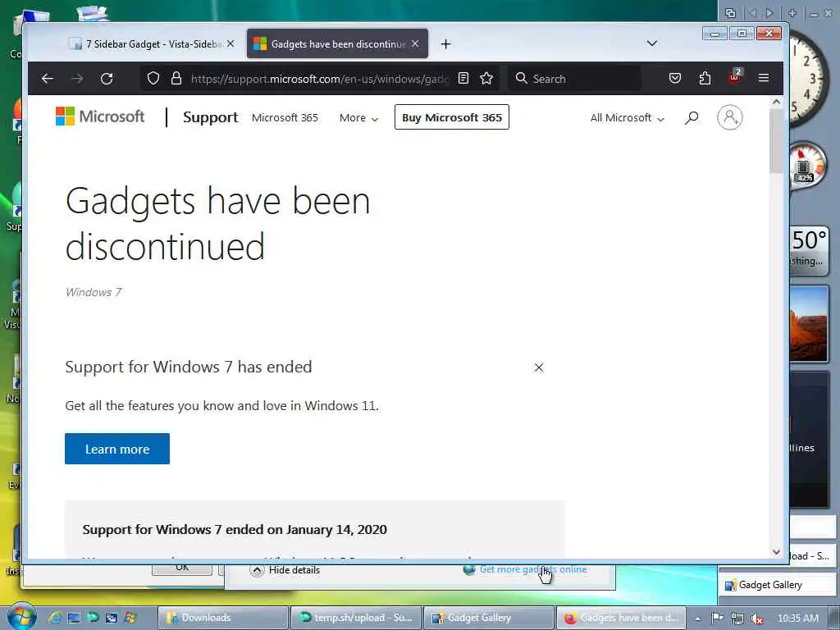Expand the More menu in Support header
Viewport: 840px width, 630px height.
[359, 118]
